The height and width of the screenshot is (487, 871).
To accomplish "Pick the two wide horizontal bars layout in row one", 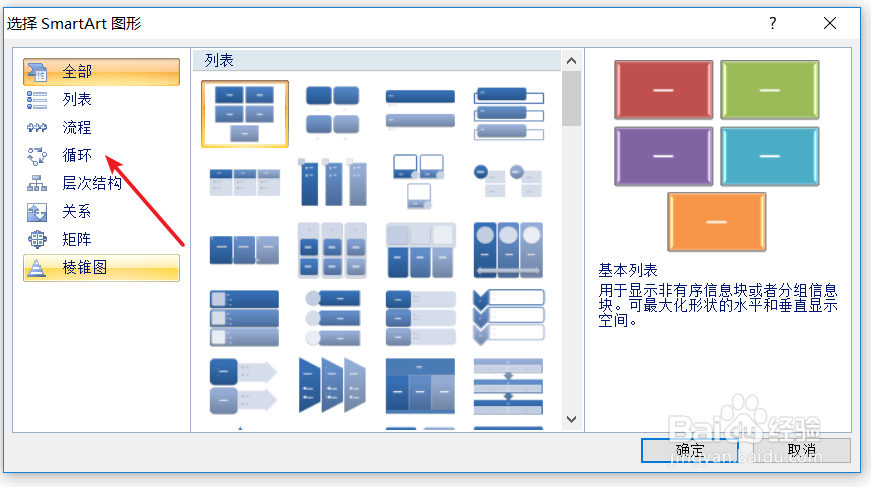I will pyautogui.click(x=420, y=110).
